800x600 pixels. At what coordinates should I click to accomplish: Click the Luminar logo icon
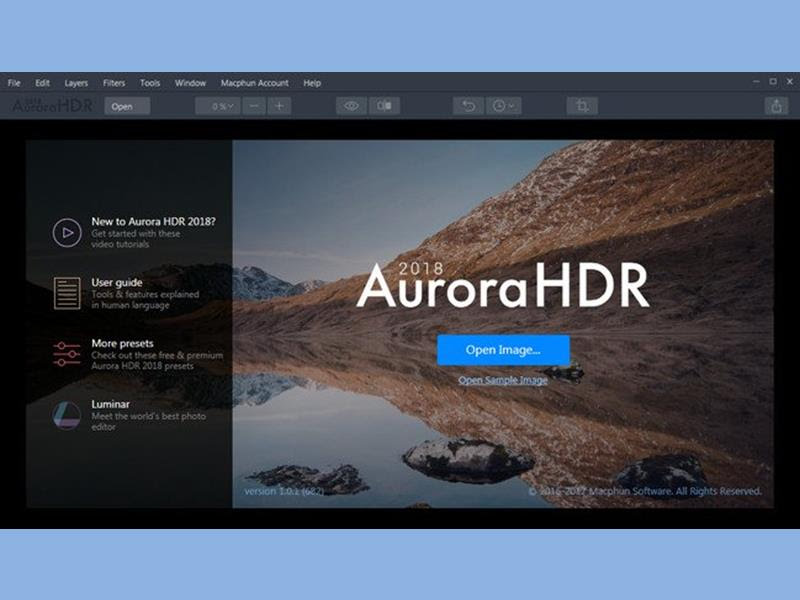point(67,415)
